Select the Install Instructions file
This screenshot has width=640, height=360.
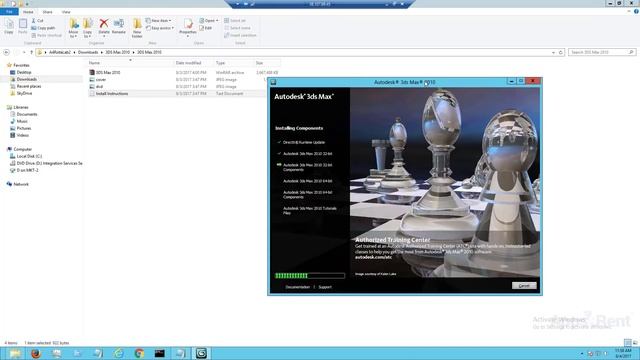(x=111, y=93)
